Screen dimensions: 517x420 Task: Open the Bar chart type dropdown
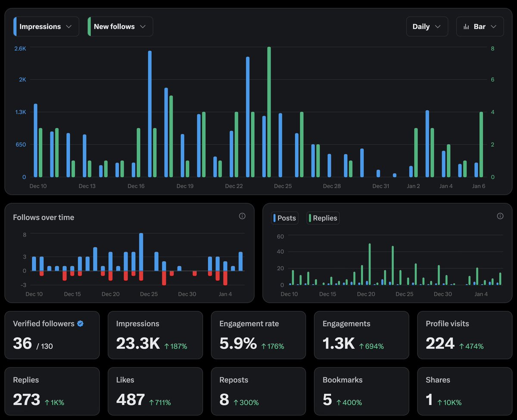pos(480,27)
